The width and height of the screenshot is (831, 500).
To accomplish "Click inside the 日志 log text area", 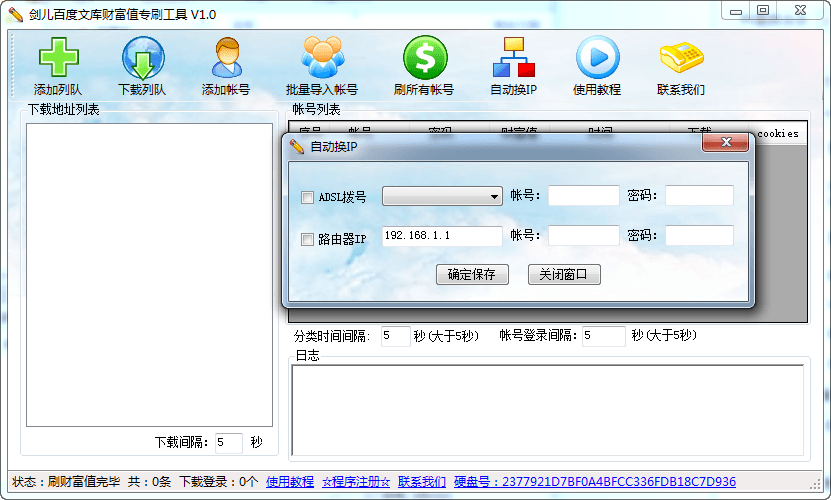I will 547,410.
